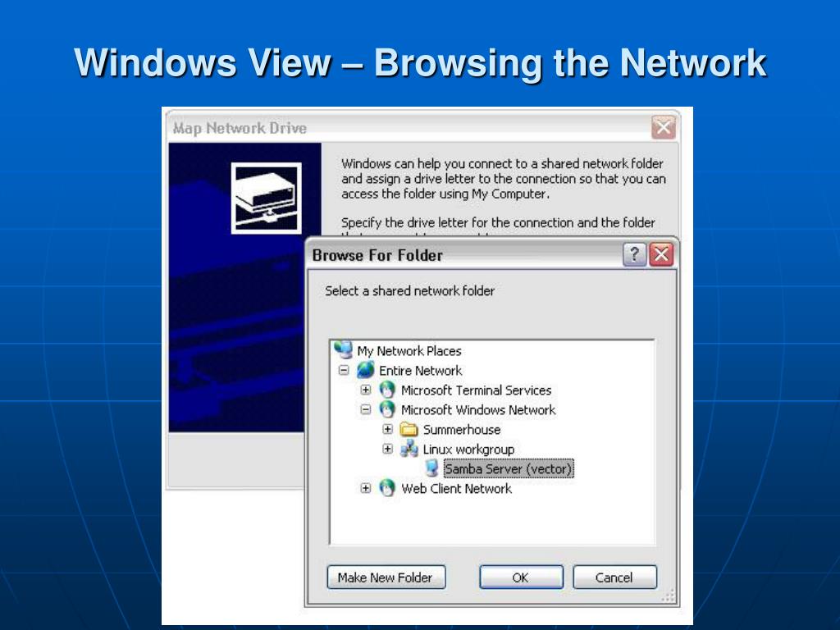The image size is (840, 630).
Task: Expand the Web Client Network node
Action: click(x=365, y=488)
